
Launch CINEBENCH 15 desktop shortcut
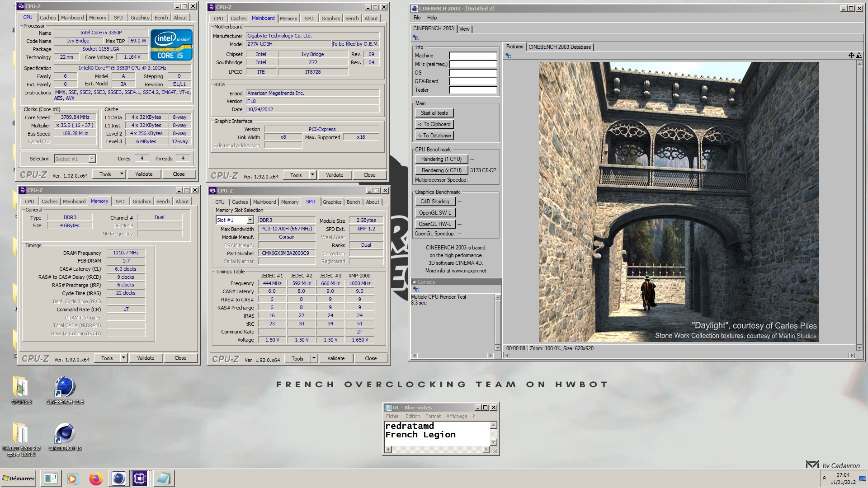click(65, 434)
